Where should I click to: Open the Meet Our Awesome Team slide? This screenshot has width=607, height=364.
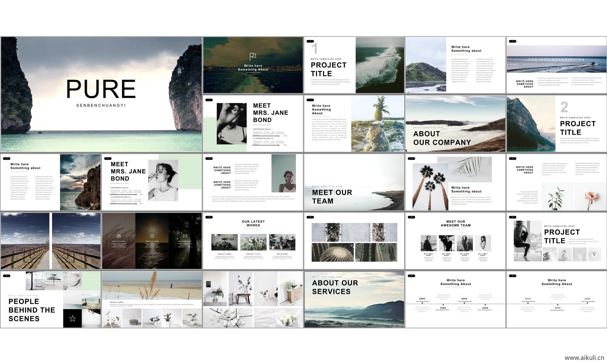click(455, 241)
